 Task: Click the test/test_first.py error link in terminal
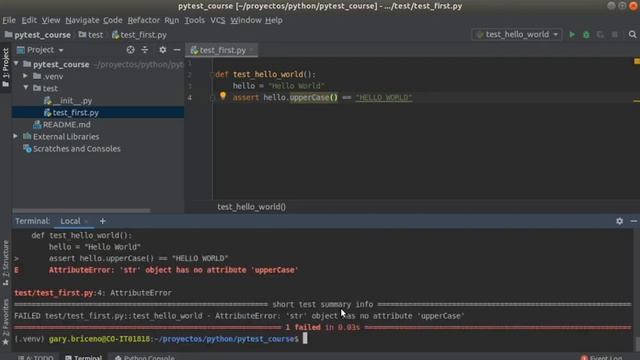[x=54, y=293]
